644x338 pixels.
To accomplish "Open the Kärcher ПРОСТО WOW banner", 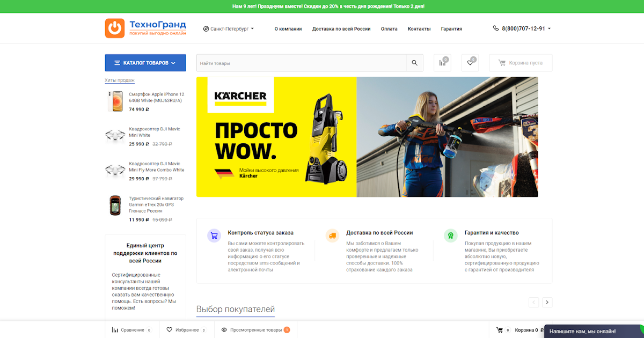I will (x=367, y=137).
